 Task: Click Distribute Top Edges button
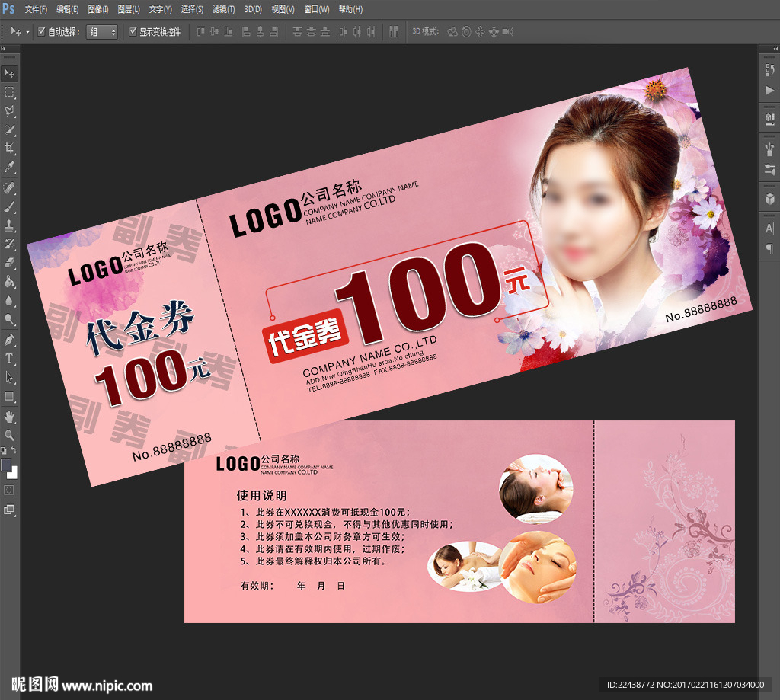(x=298, y=32)
